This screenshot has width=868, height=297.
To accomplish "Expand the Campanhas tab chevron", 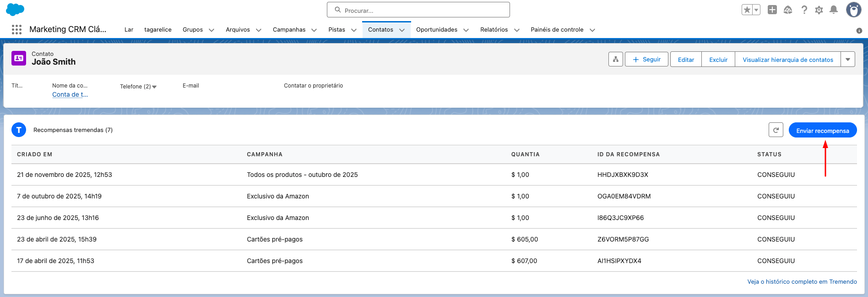I will point(314,30).
